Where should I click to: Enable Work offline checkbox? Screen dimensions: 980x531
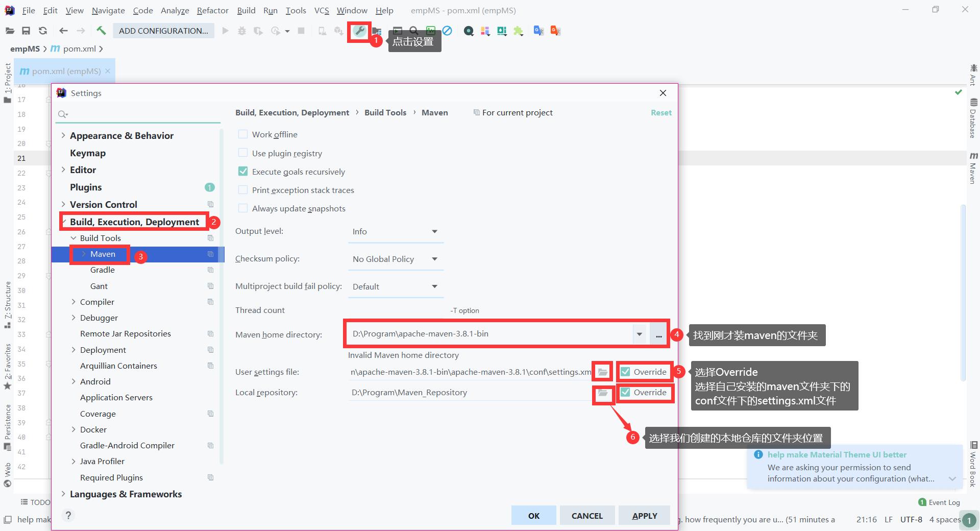coord(243,134)
